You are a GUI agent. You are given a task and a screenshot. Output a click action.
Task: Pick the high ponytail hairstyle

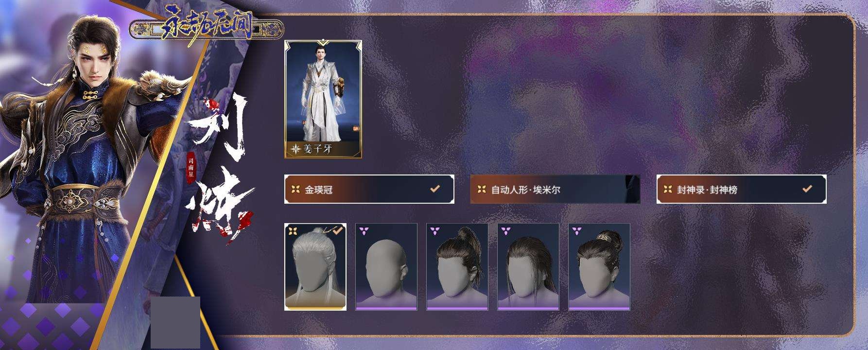coord(457,267)
